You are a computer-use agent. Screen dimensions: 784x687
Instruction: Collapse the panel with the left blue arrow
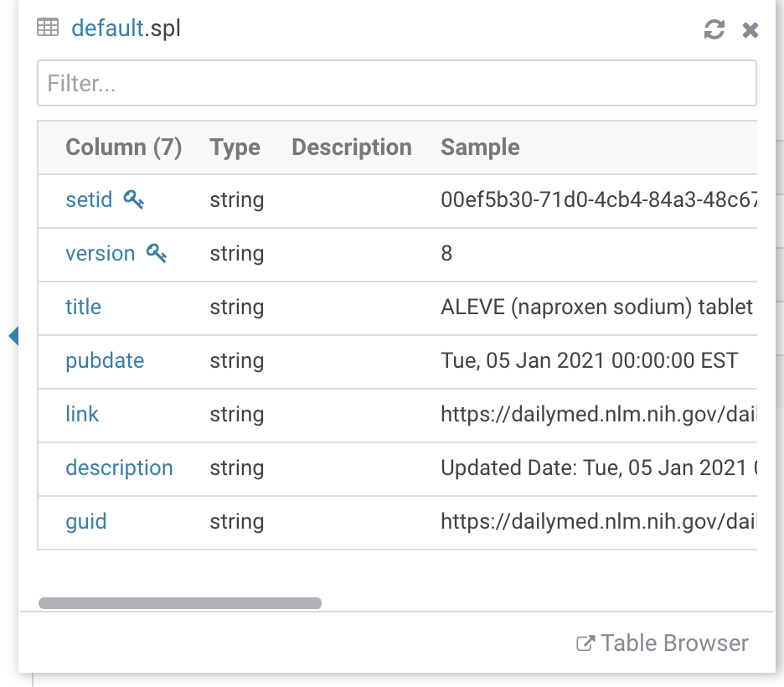coord(12,335)
